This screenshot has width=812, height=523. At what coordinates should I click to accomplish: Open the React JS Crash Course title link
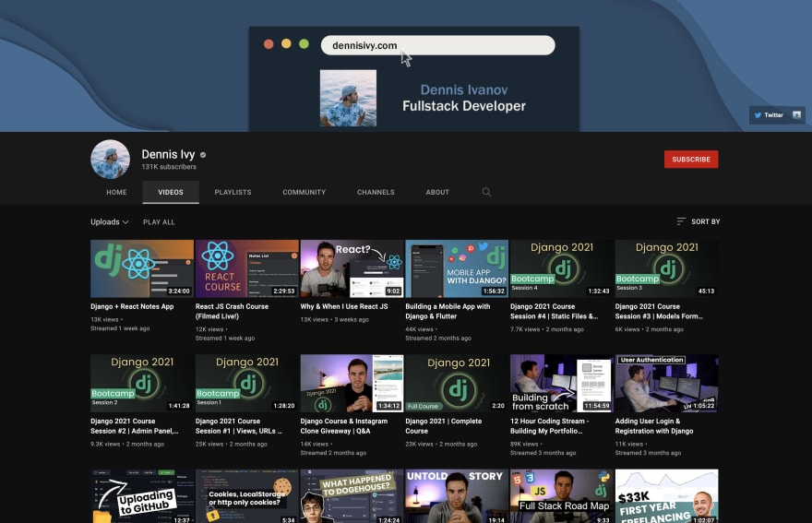232,311
